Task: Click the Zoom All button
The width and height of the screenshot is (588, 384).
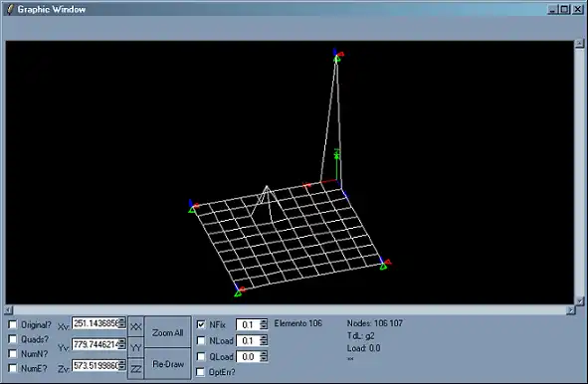Action: 167,332
